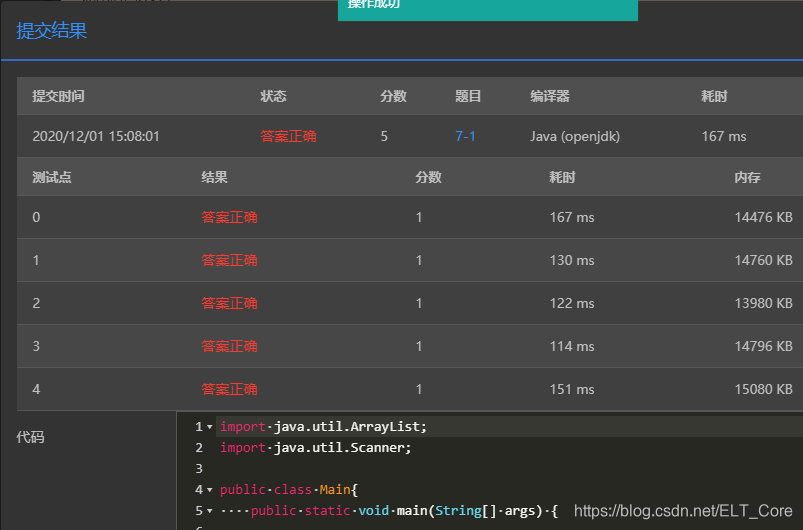
Task: Click code line import java.util.Scanner;
Action: click(315, 448)
